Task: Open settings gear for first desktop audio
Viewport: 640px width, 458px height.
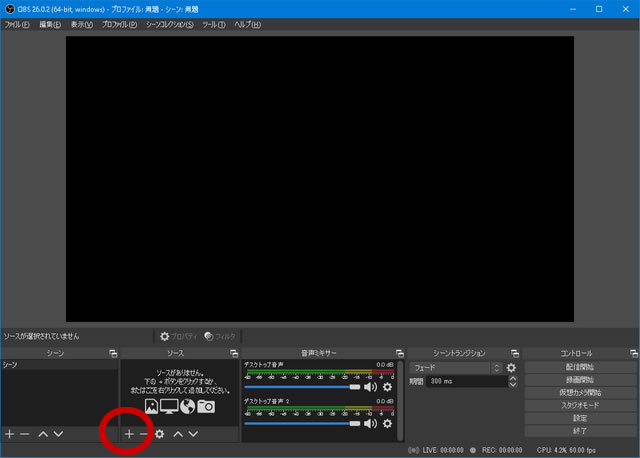Action: pos(387,386)
